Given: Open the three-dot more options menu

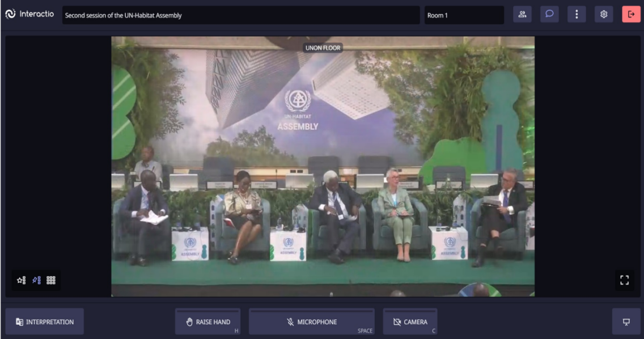Looking at the screenshot, I should point(576,14).
